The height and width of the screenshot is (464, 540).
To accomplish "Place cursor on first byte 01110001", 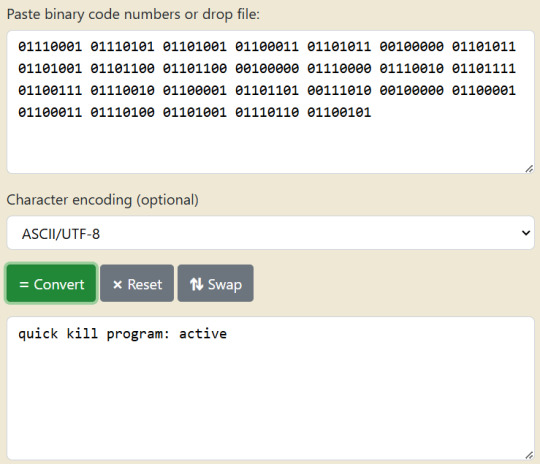I will click(x=50, y=47).
